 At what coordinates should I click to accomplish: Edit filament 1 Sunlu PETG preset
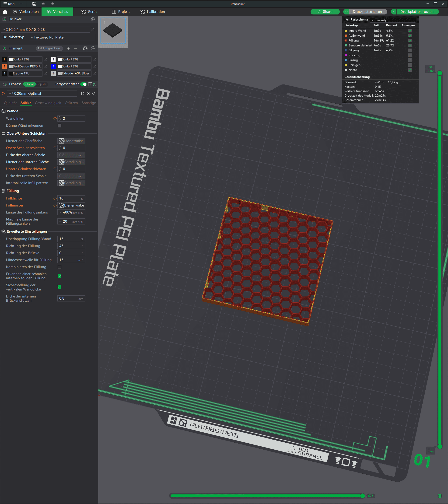click(x=45, y=59)
